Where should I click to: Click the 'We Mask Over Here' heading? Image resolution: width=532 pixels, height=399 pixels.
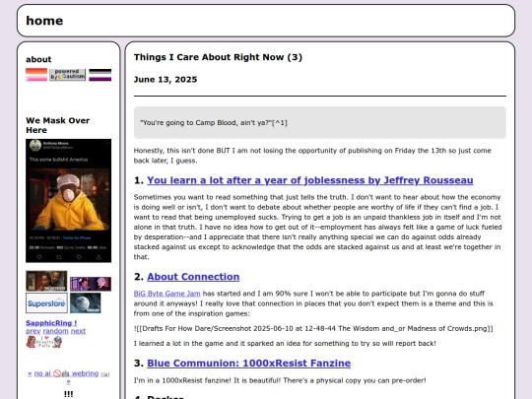coord(58,125)
